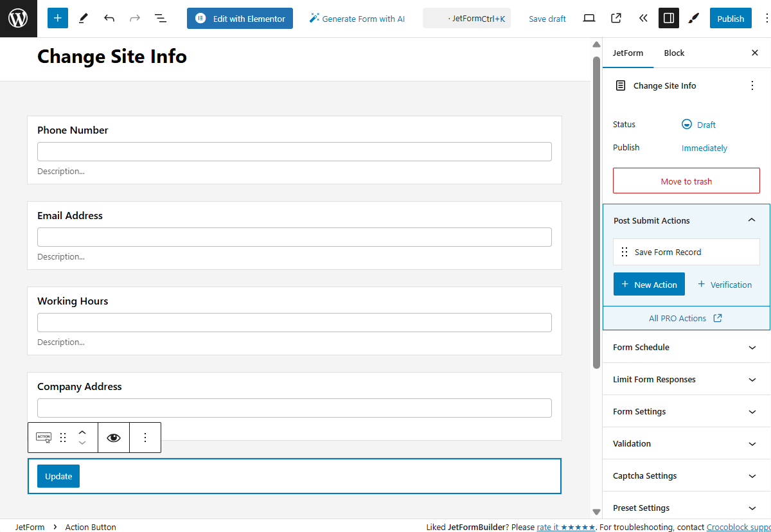Viewport: 771px width, 532px height.
Task: Toggle the settings sidebar panel
Action: pyautogui.click(x=668, y=18)
